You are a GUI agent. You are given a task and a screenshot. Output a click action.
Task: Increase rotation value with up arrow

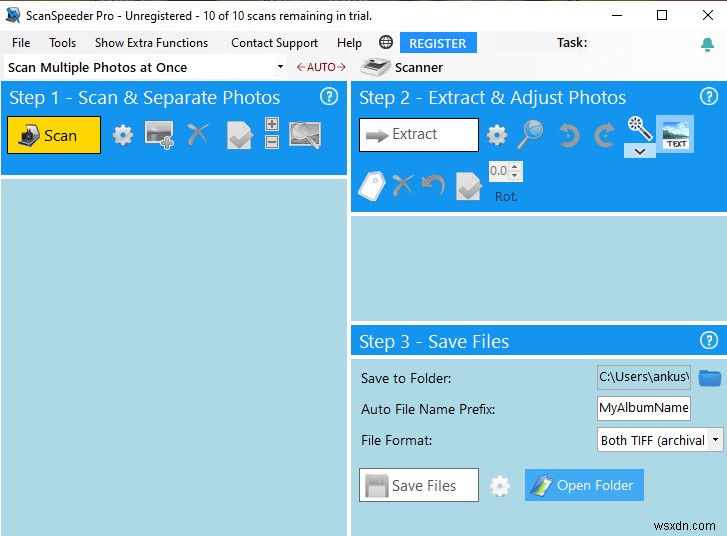(514, 167)
